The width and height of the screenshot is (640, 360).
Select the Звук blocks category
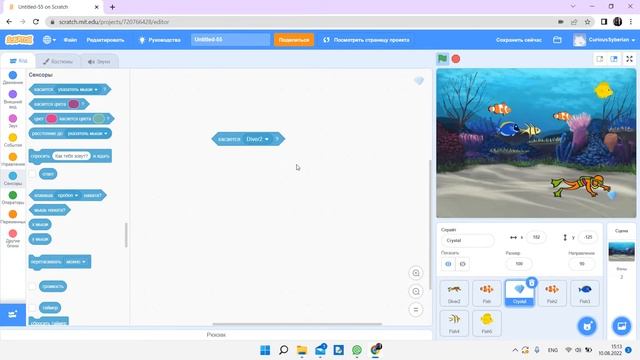(x=13, y=121)
